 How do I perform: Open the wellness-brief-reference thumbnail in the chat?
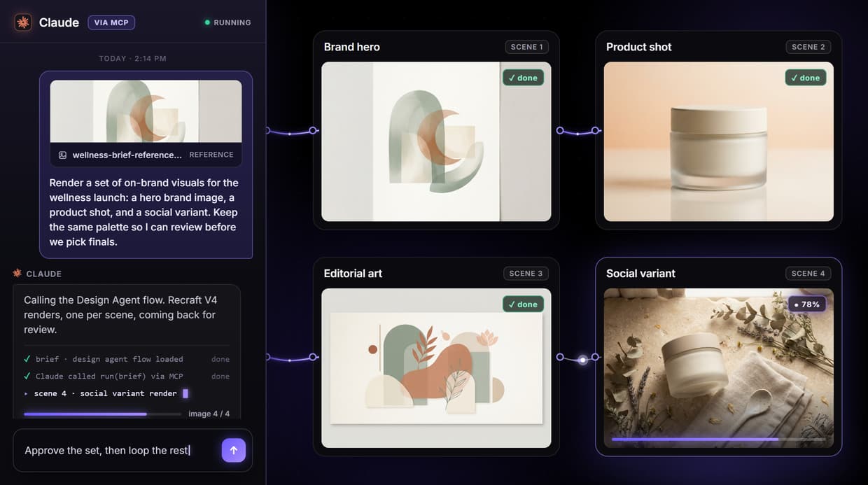(x=146, y=111)
